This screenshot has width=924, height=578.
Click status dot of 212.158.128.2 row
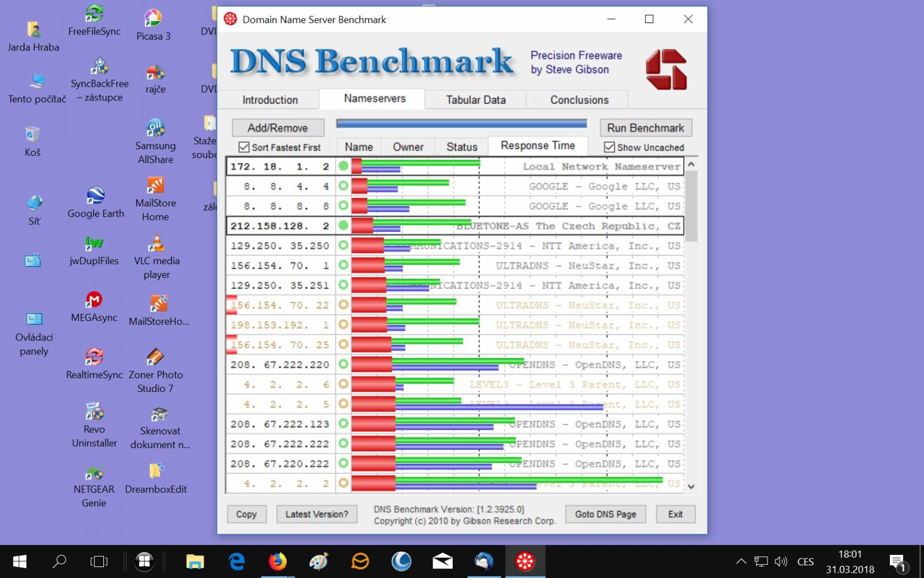click(x=344, y=225)
